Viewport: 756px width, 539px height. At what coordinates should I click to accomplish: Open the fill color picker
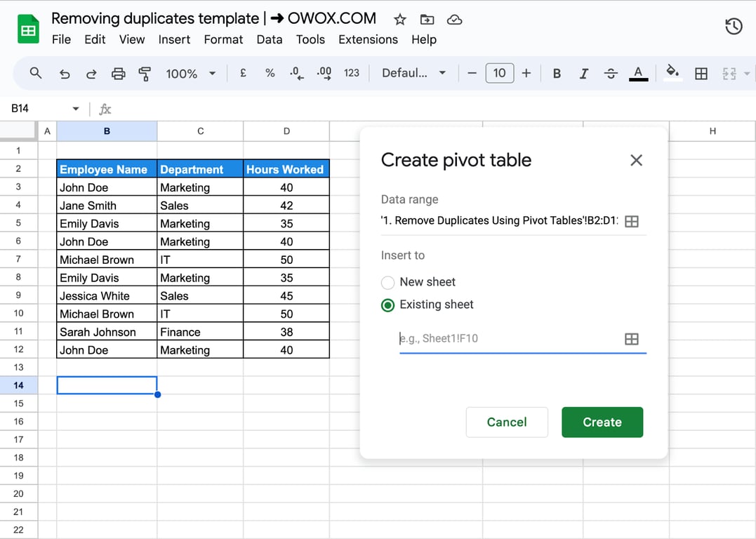[x=672, y=73]
